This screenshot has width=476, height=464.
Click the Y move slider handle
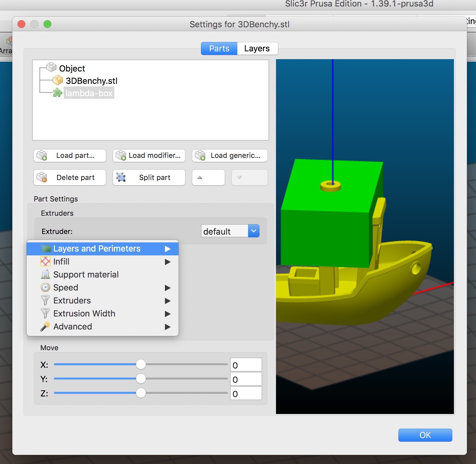point(141,379)
